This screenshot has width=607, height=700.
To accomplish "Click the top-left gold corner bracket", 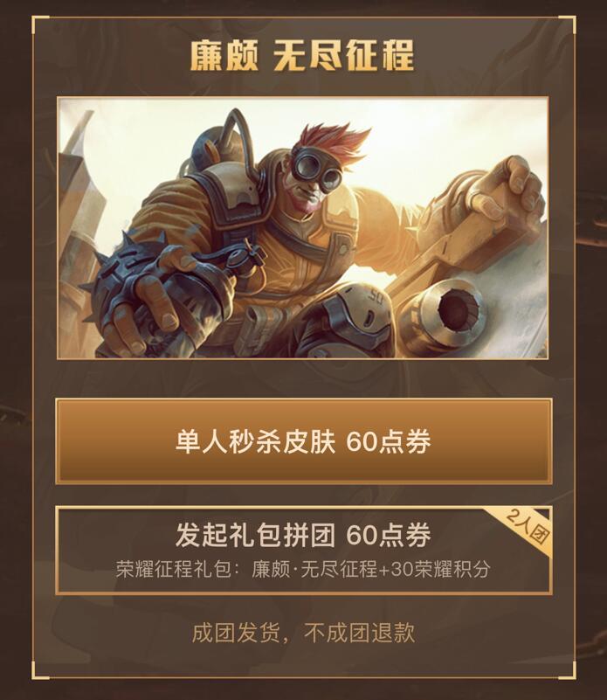I will 40,24.
